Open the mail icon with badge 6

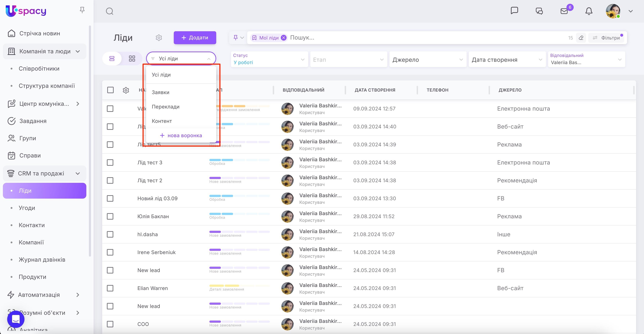pos(564,11)
